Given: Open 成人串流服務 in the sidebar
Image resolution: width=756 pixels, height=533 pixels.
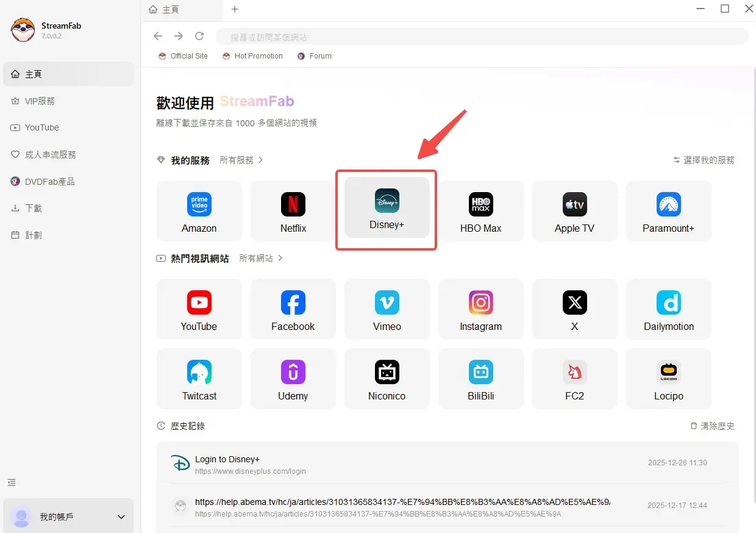Looking at the screenshot, I should [x=68, y=154].
